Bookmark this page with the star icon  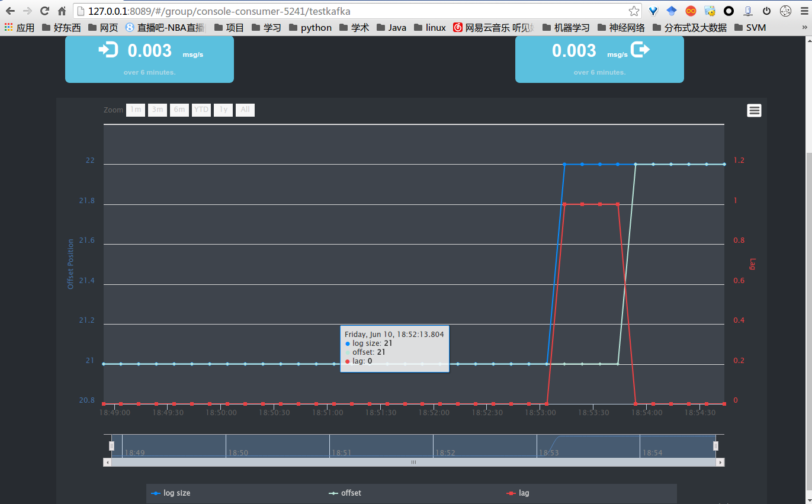coord(634,11)
